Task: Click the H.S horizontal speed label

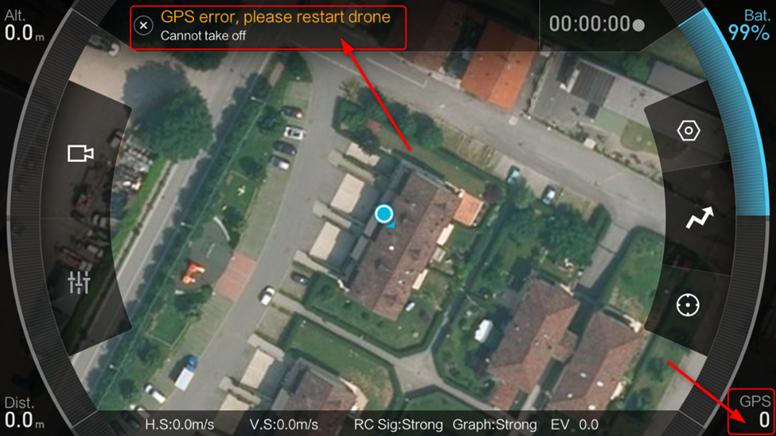Action: tap(180, 425)
